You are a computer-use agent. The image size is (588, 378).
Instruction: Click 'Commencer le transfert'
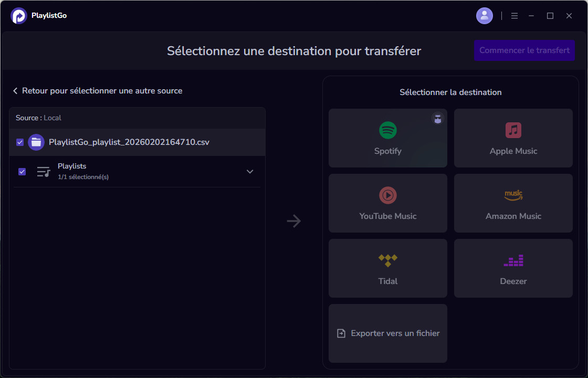(524, 50)
